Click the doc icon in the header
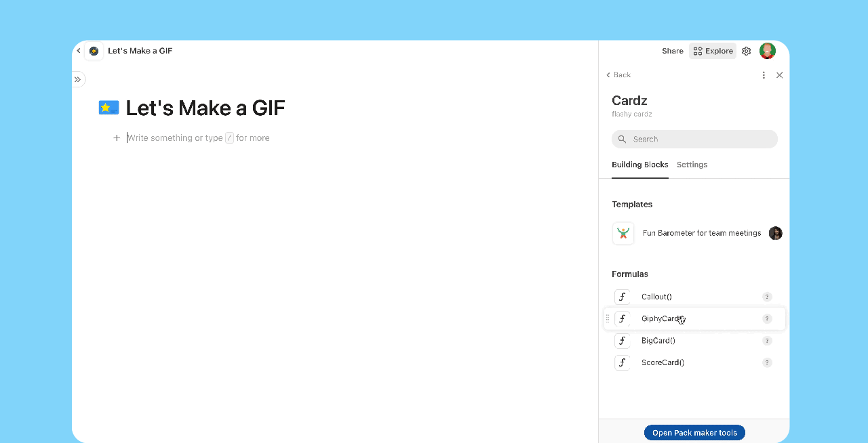868x443 pixels. tap(94, 51)
